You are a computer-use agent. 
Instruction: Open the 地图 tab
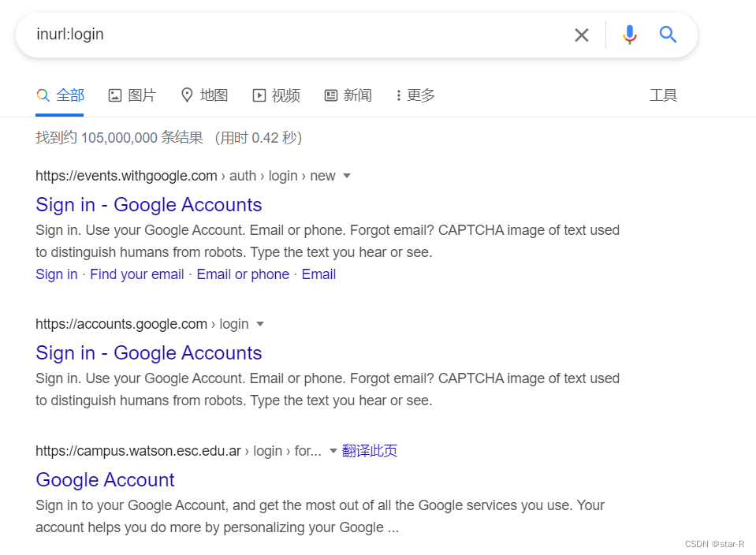click(x=204, y=95)
